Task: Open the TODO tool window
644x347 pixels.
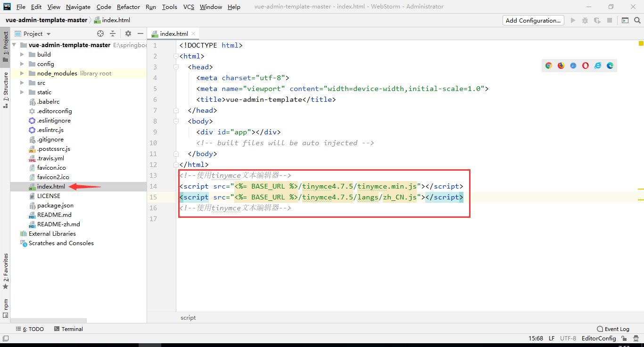Action: click(x=30, y=329)
